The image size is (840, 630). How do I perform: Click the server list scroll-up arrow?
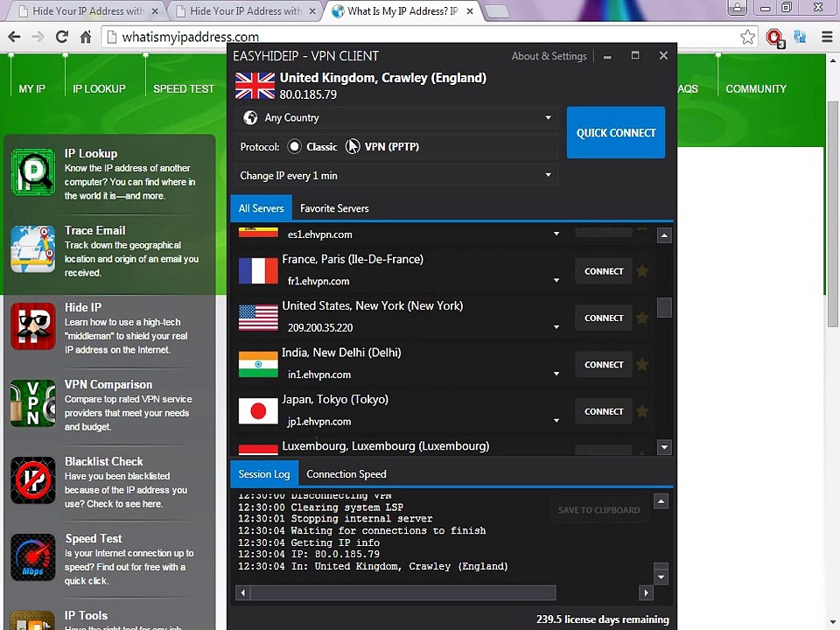664,235
